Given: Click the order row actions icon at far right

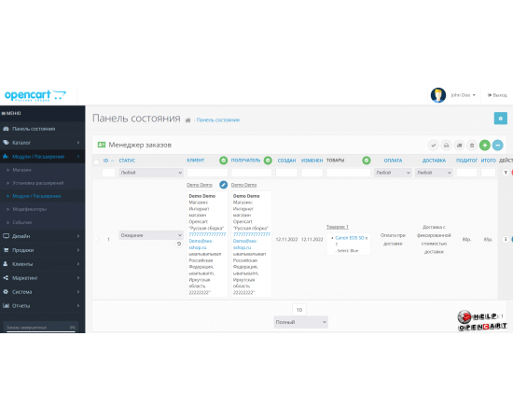Looking at the screenshot, I should [x=506, y=239].
